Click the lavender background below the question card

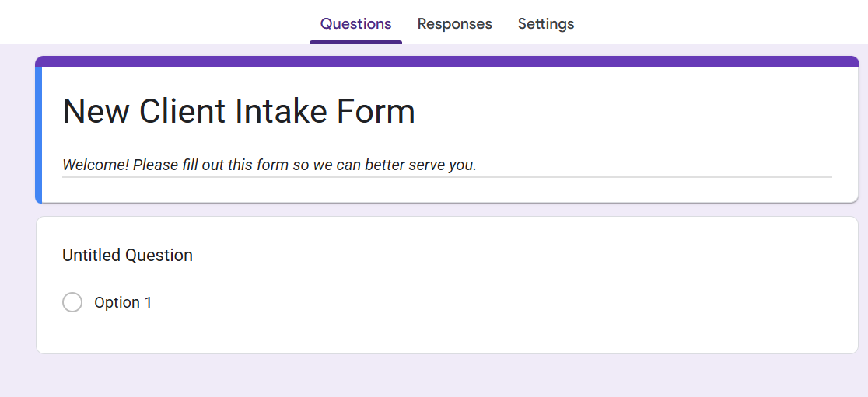click(x=447, y=376)
